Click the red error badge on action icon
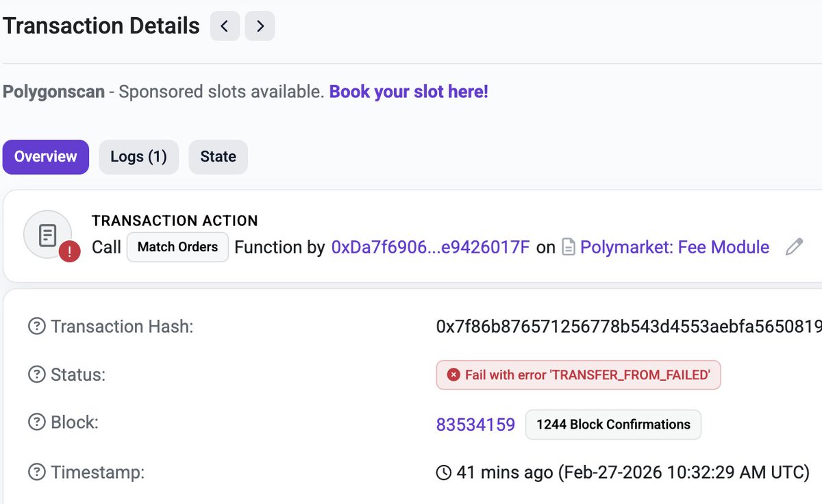The image size is (822, 504). [70, 252]
